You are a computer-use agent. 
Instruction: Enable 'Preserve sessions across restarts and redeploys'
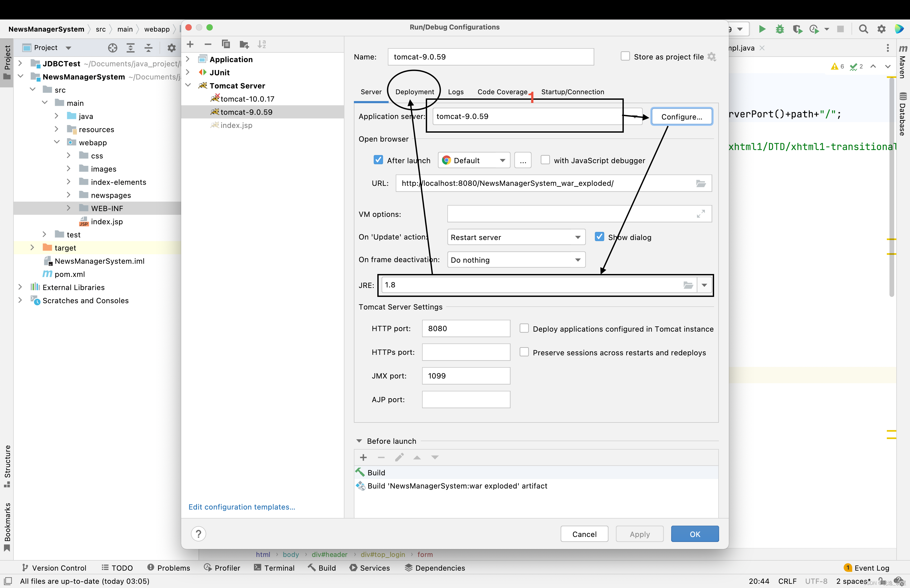524,352
